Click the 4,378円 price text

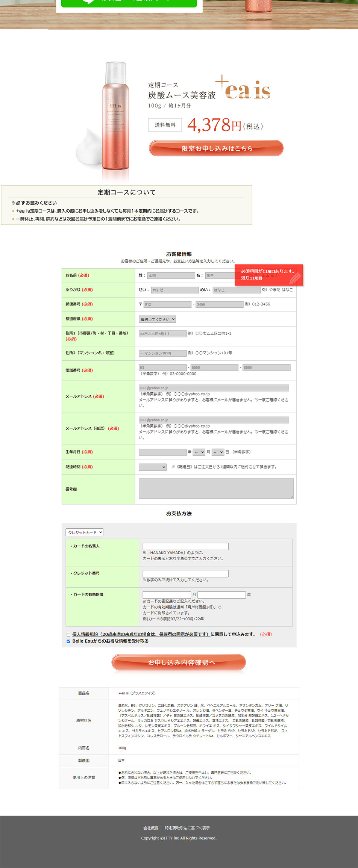pos(214,125)
